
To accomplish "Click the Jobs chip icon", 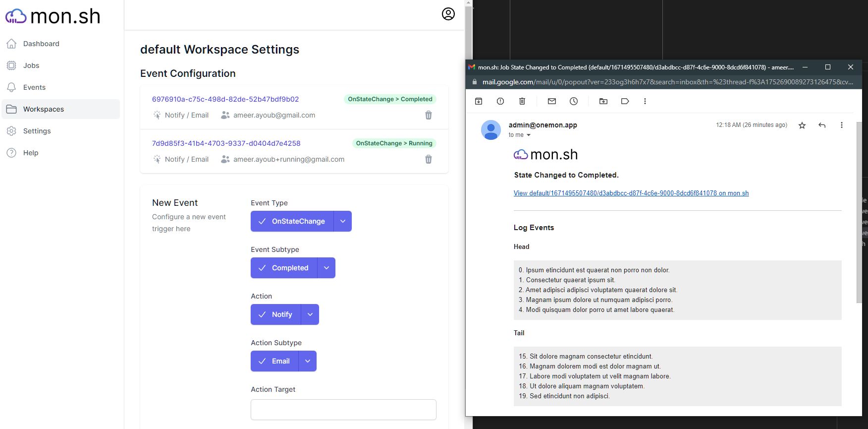I will click(12, 65).
